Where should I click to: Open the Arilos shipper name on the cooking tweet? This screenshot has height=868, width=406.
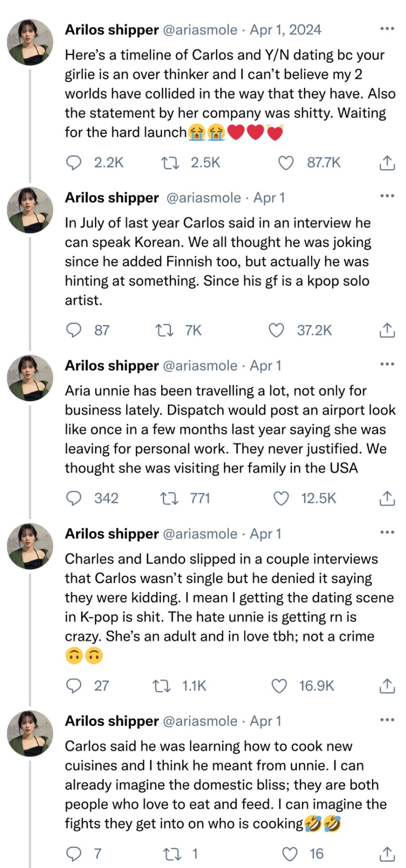click(x=112, y=721)
